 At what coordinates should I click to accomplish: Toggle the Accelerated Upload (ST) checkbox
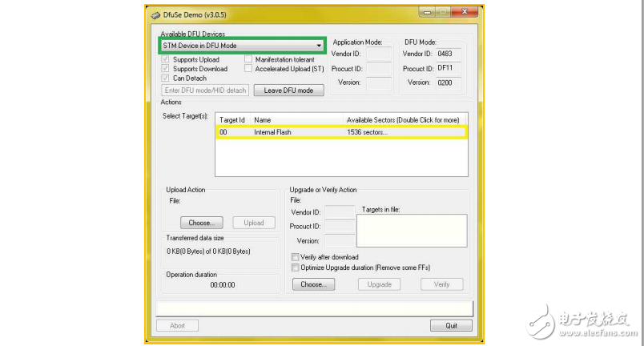tap(248, 69)
